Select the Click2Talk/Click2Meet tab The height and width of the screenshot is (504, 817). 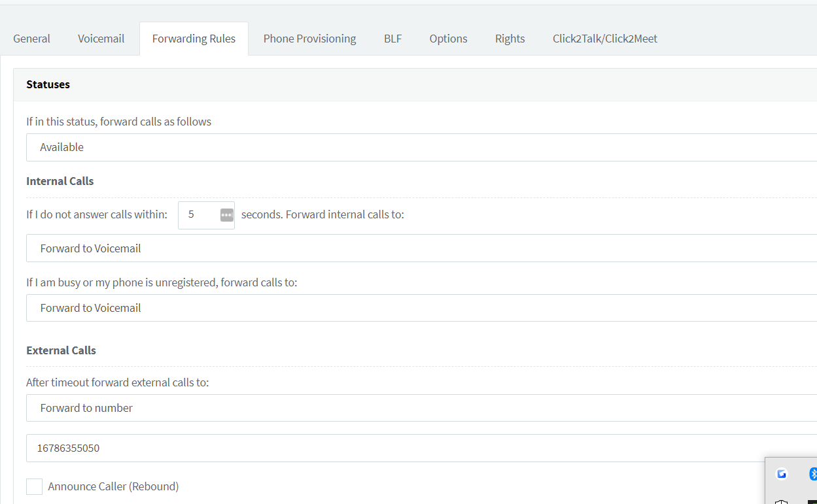tap(604, 39)
